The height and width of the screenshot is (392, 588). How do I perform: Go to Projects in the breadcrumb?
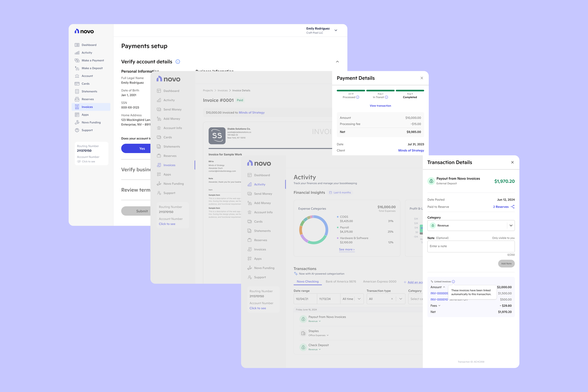(208, 90)
